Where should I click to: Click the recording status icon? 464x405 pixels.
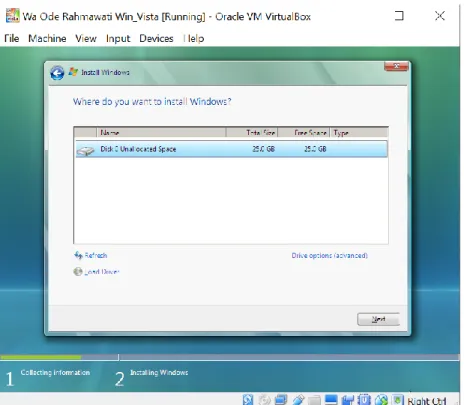[348, 400]
